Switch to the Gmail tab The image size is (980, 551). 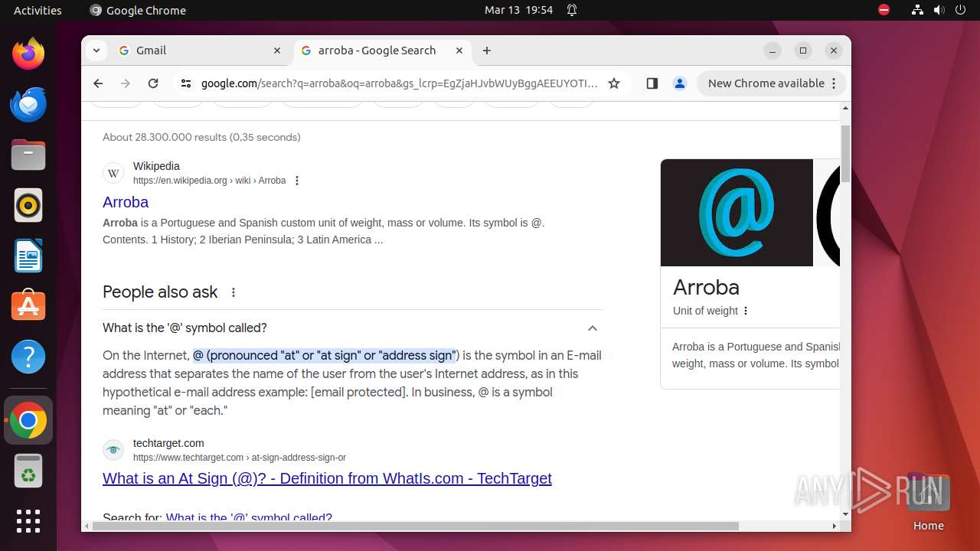point(201,51)
